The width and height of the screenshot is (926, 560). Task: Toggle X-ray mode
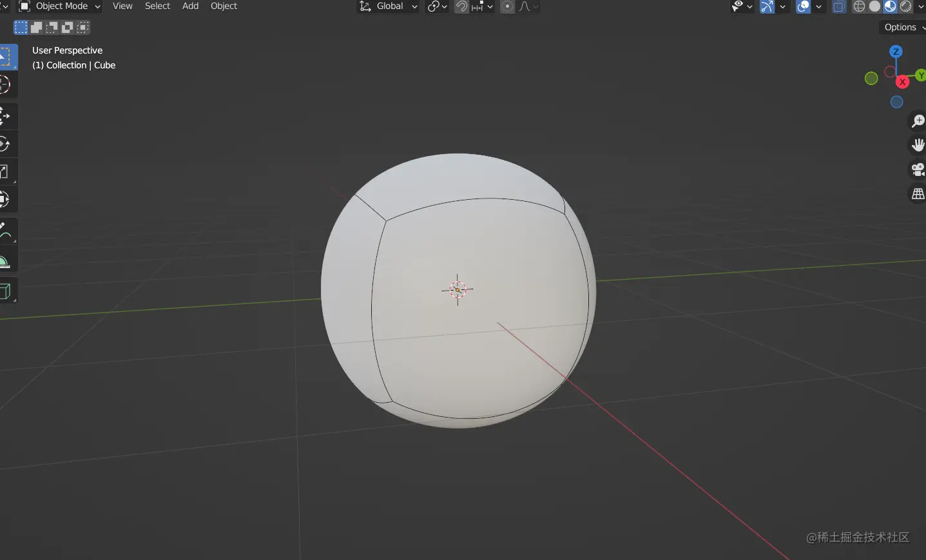(839, 6)
